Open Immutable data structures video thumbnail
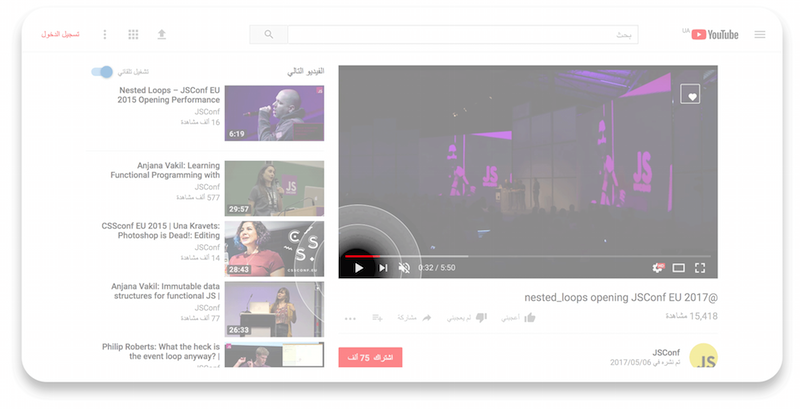Screen dimensions: 800x409 [x=274, y=310]
